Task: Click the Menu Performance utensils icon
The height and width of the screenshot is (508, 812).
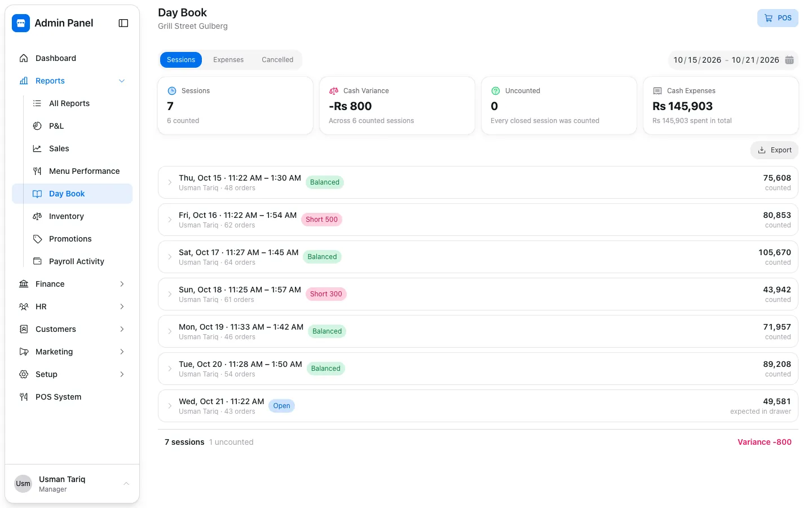Action: (37, 171)
